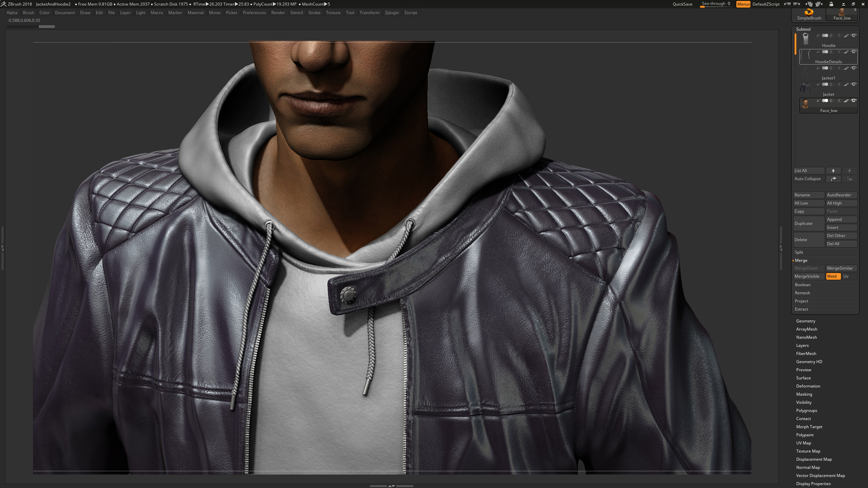The height and width of the screenshot is (488, 868).
Task: Collapse the Merge section
Action: click(x=801, y=260)
